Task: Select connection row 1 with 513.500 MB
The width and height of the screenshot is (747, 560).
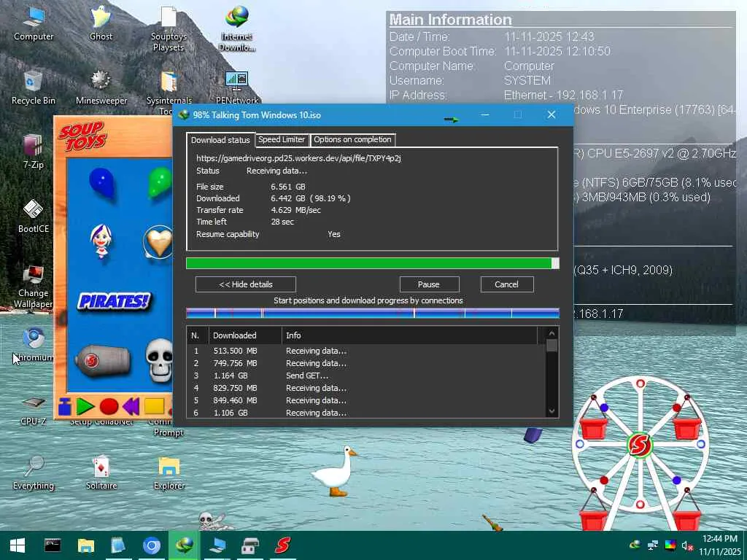Action: click(366, 351)
